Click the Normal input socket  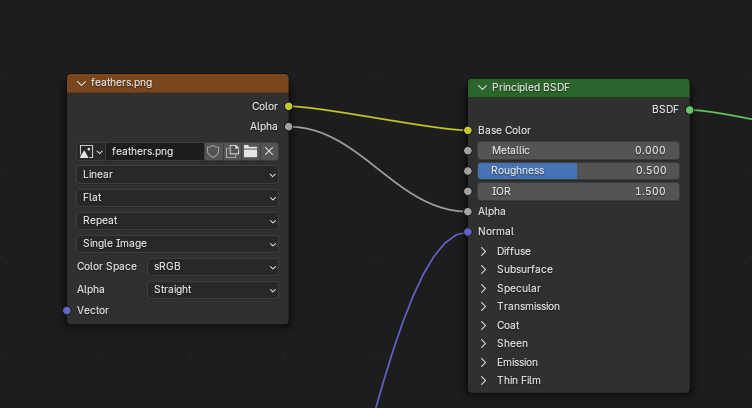[467, 231]
